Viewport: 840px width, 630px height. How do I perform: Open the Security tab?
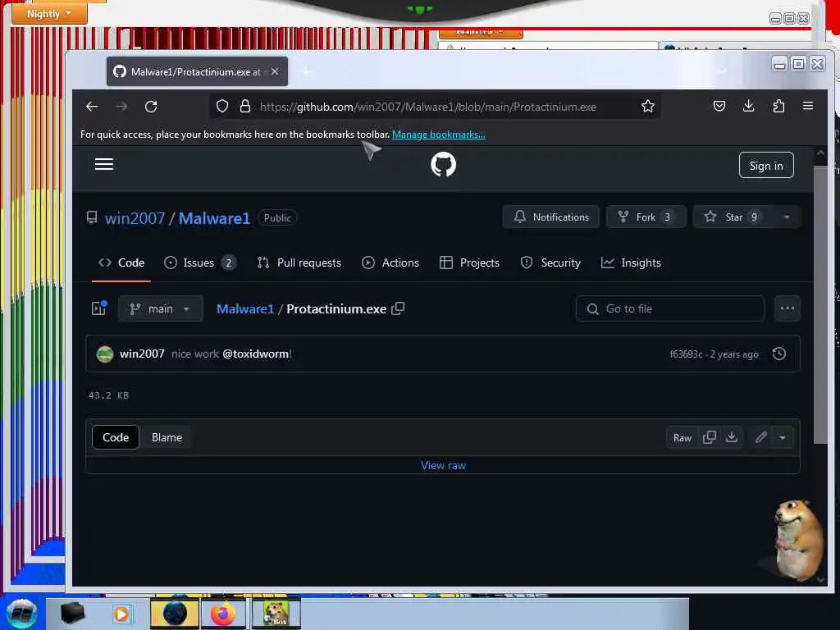point(550,262)
